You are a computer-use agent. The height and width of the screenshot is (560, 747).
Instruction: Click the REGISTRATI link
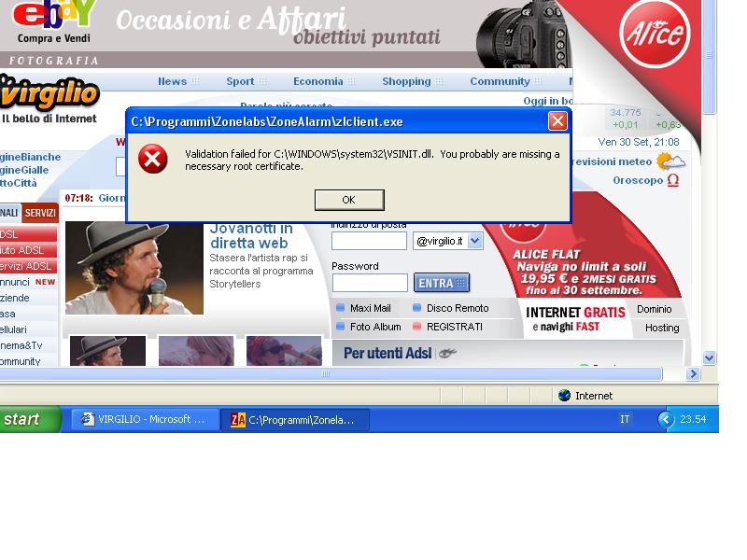pyautogui.click(x=455, y=327)
